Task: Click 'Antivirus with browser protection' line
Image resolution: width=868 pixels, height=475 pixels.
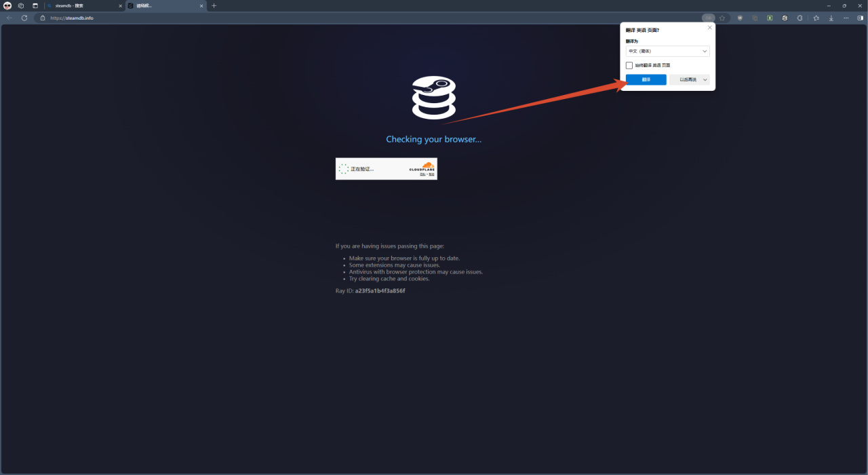Action: [x=416, y=272]
